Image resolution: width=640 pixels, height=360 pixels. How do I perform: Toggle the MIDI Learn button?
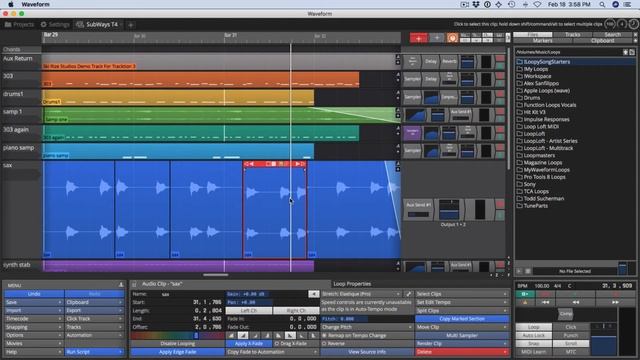pyautogui.click(x=533, y=352)
